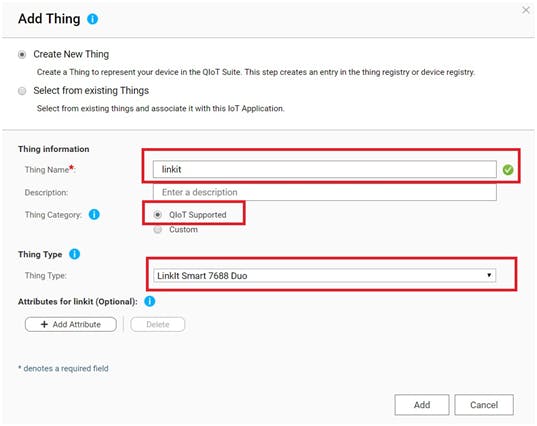Select the QIoT Supported category
Image resolution: width=537 pixels, height=426 pixels.
pos(158,215)
